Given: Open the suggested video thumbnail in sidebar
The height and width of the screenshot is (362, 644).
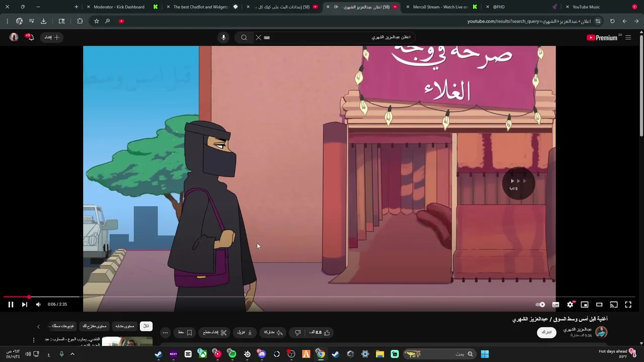Looking at the screenshot, I should click(127, 342).
